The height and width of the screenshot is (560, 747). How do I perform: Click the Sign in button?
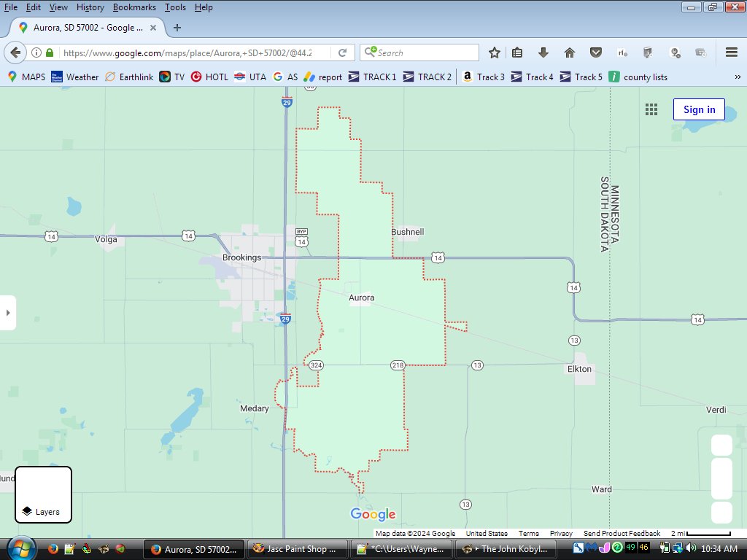click(x=699, y=109)
